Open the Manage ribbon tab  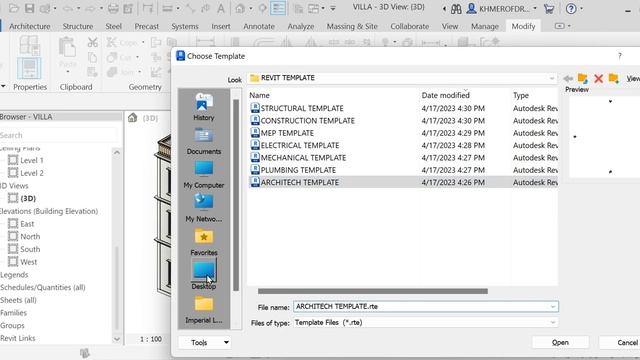pyautogui.click(x=484, y=26)
